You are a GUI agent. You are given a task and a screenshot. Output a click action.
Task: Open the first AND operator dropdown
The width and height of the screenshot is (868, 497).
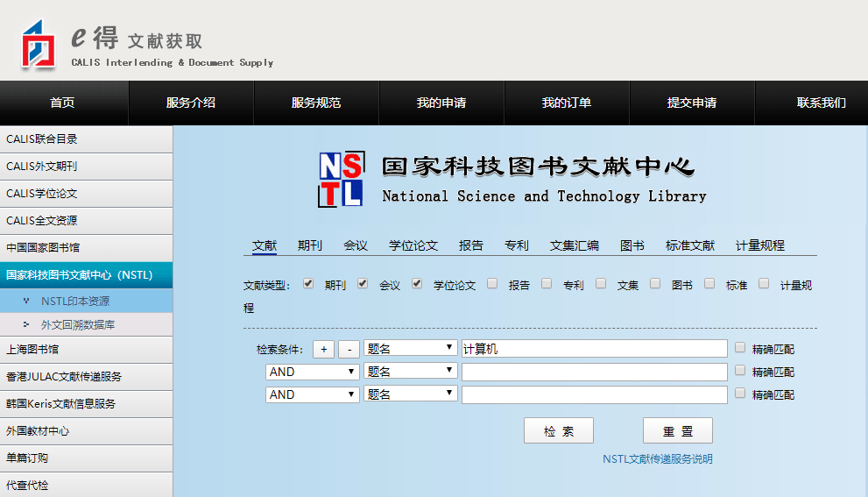[x=312, y=372]
